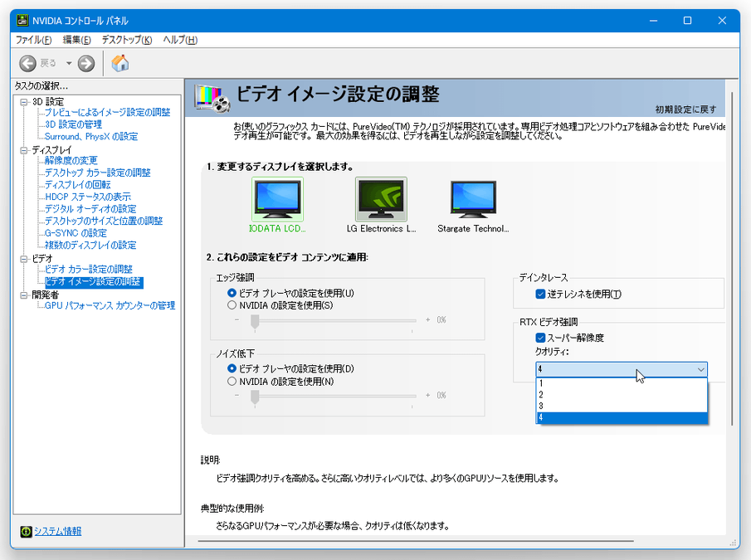This screenshot has width=751, height=560.
Task: Click 初期設定に戻す restore defaults link
Action: click(x=686, y=110)
